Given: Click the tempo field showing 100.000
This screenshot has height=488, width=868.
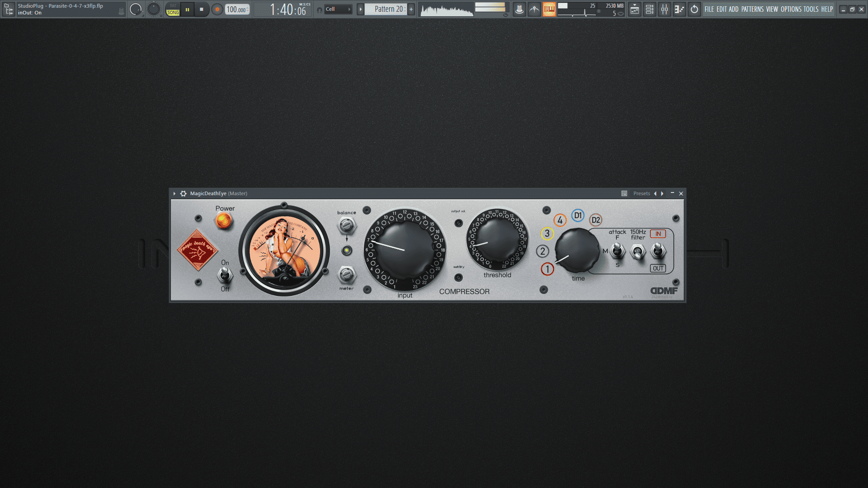Looking at the screenshot, I should coord(237,9).
